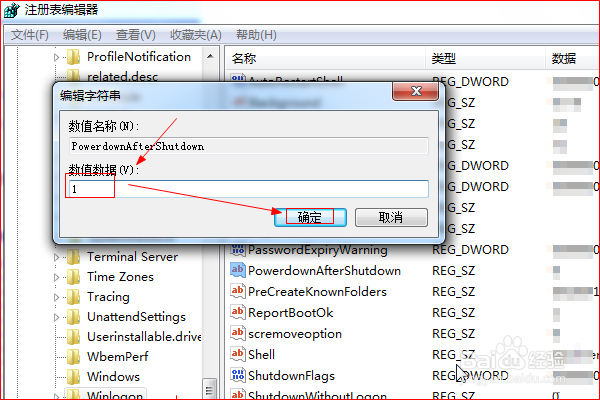Image resolution: width=600 pixels, height=400 pixels.
Task: Click the UnattendSettings tree label
Action: [x=136, y=317]
